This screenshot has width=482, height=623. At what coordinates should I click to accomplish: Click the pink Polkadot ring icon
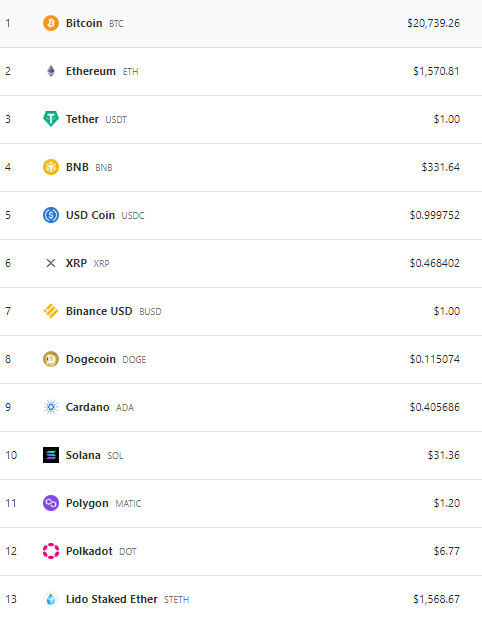pos(51,551)
